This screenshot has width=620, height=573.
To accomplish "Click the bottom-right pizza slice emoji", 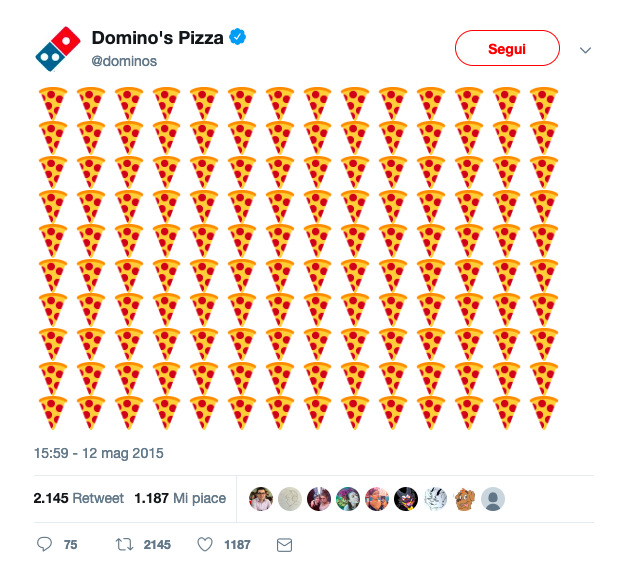I will (x=544, y=412).
